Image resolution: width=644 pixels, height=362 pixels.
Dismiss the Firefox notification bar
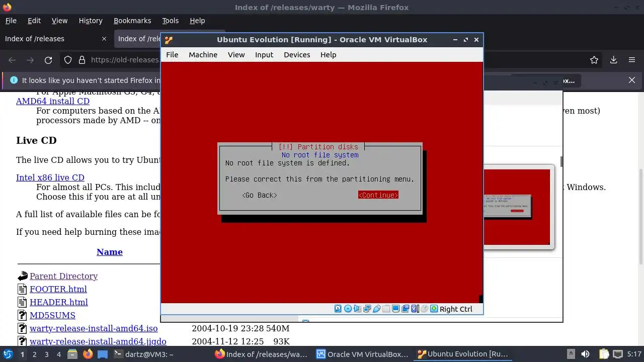[x=632, y=80]
